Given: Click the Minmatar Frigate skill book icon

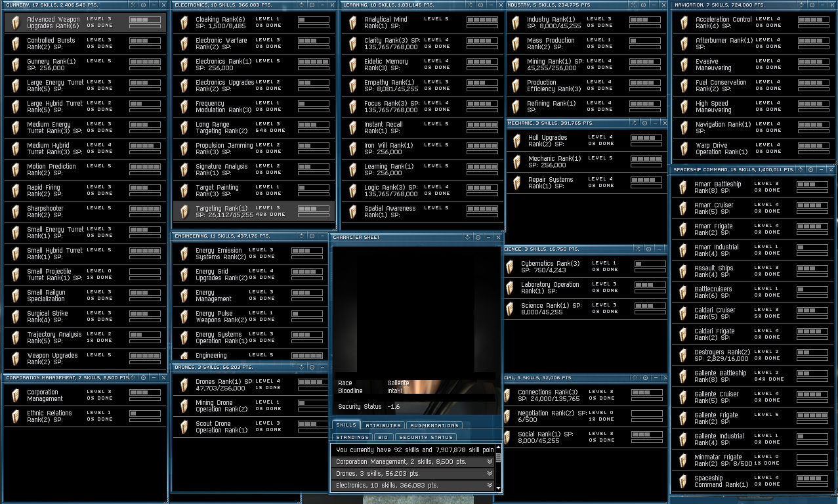Looking at the screenshot, I should (682, 461).
